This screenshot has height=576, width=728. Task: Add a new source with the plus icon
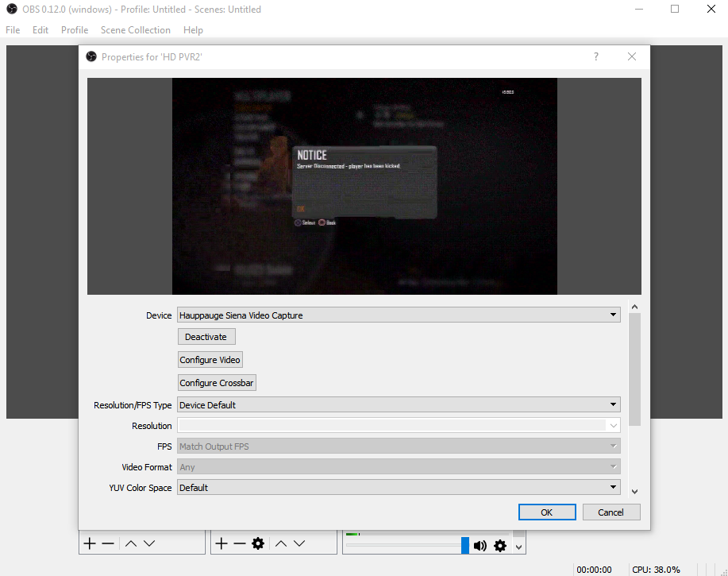(x=221, y=543)
